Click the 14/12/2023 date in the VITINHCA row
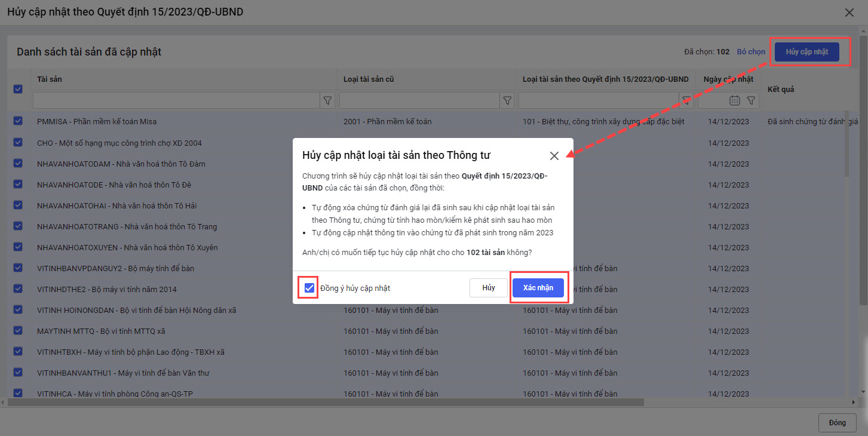 pyautogui.click(x=728, y=394)
